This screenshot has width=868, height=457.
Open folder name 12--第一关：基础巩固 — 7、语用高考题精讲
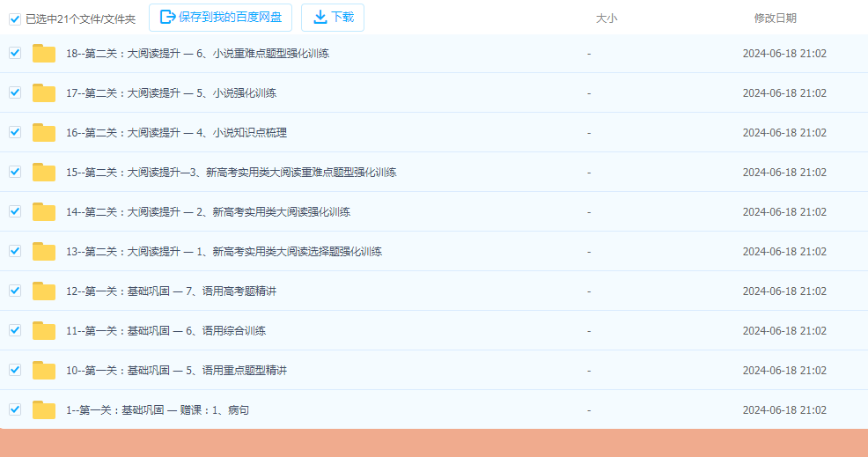point(171,291)
